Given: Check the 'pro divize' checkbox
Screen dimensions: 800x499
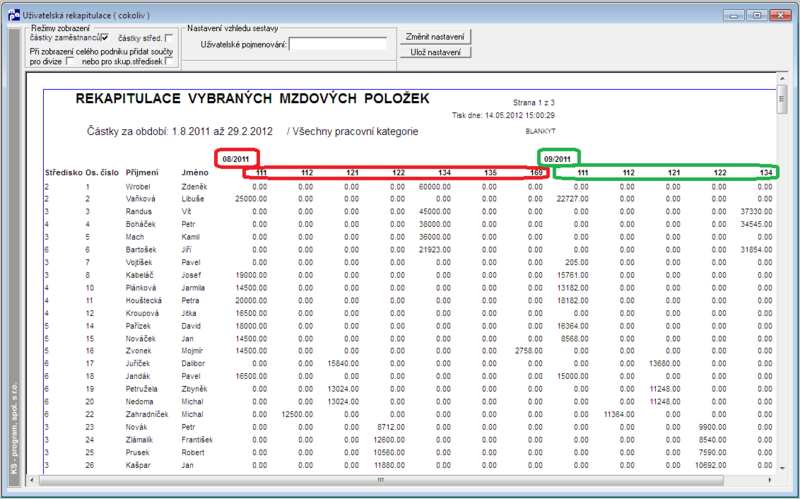Looking at the screenshot, I should 70,61.
